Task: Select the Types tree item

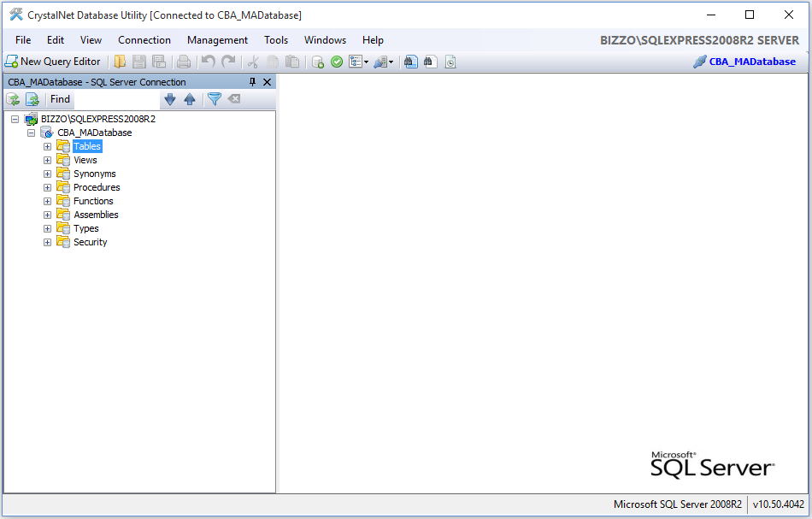Action: point(86,228)
